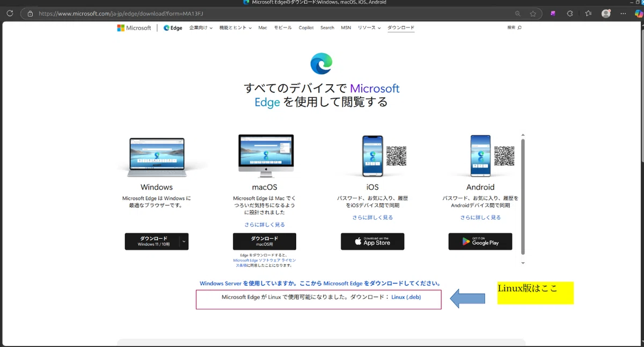The image size is (644, 347).
Task: Click the iOS platform heading
Action: pos(372,187)
